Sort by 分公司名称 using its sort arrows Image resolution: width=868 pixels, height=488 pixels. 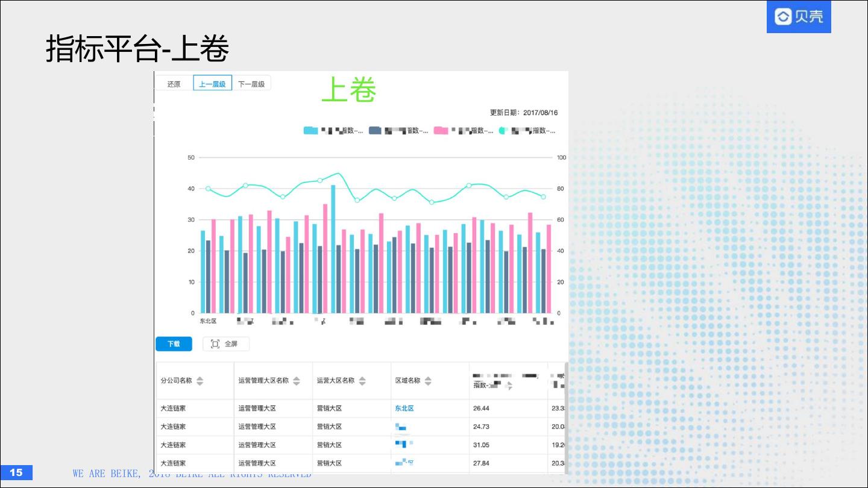(x=200, y=381)
